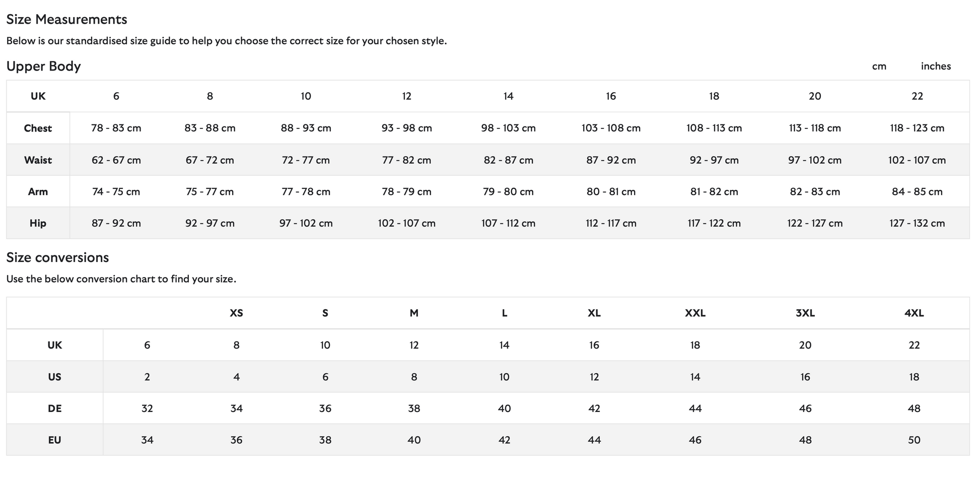Viewport: 980px width, 478px height.
Task: Click the 127 - 132 cm hip cell
Action: 917,223
